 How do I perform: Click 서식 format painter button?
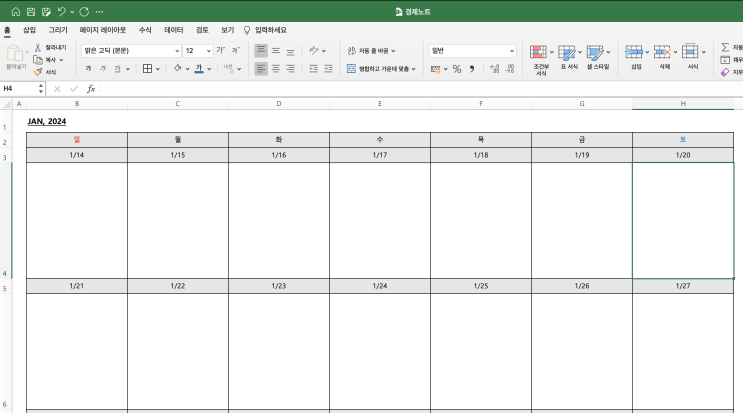[x=45, y=72]
